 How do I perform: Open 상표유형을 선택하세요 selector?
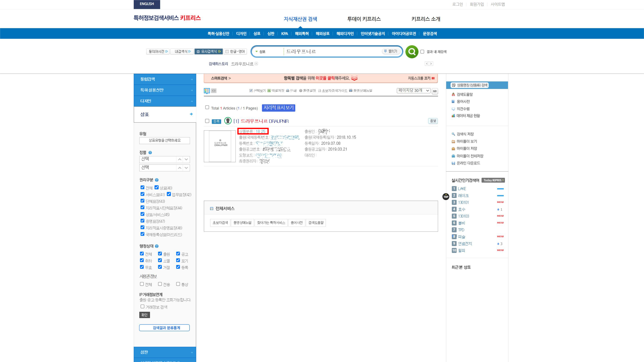(x=164, y=141)
